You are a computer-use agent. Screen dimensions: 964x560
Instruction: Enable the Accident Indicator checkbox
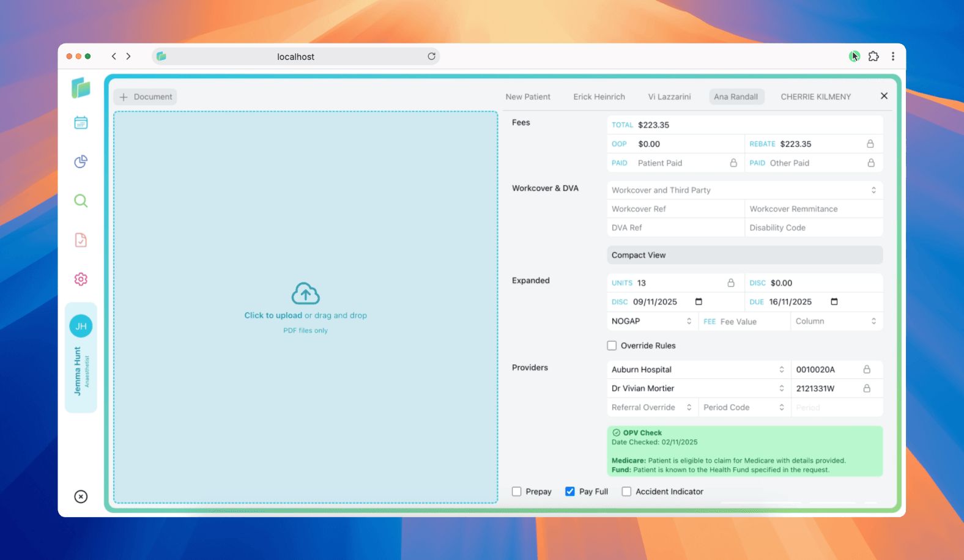[626, 492]
